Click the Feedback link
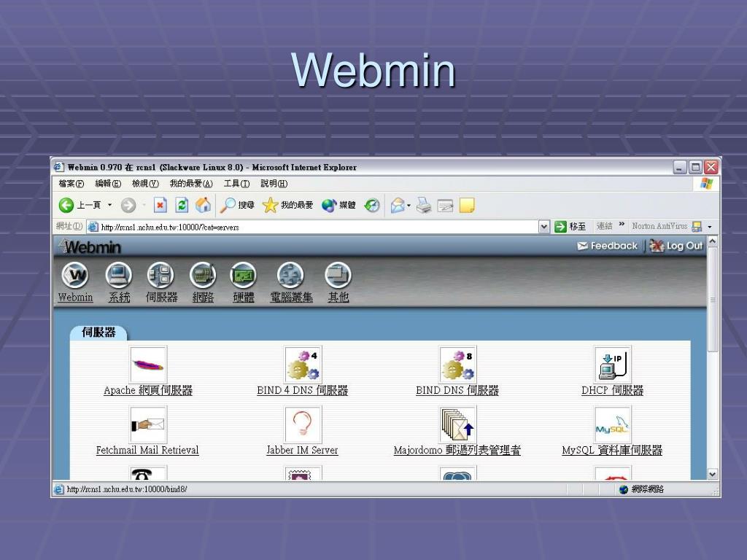747x560 pixels. (607, 246)
